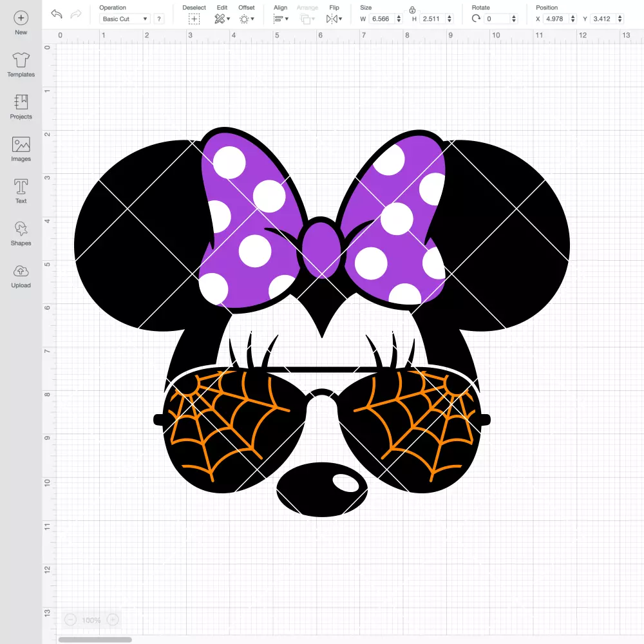644x644 pixels.
Task: Expand the Offset dropdown arrow
Action: click(252, 19)
